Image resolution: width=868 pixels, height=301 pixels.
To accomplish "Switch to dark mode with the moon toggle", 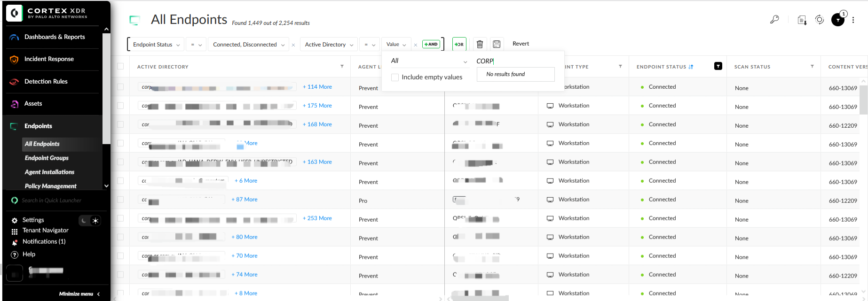I will point(84,220).
